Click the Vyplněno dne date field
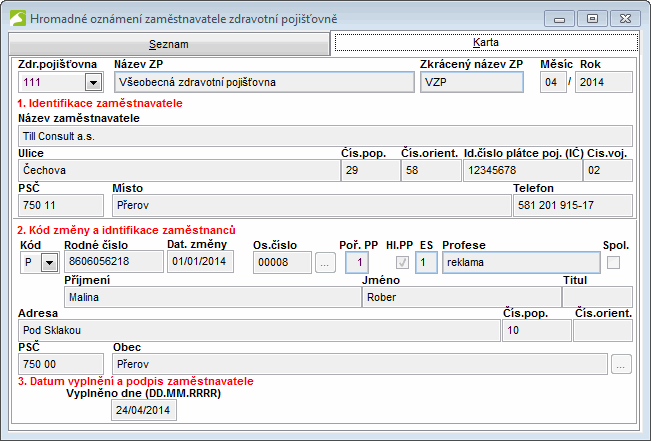This screenshot has height=441, width=651. click(x=144, y=410)
